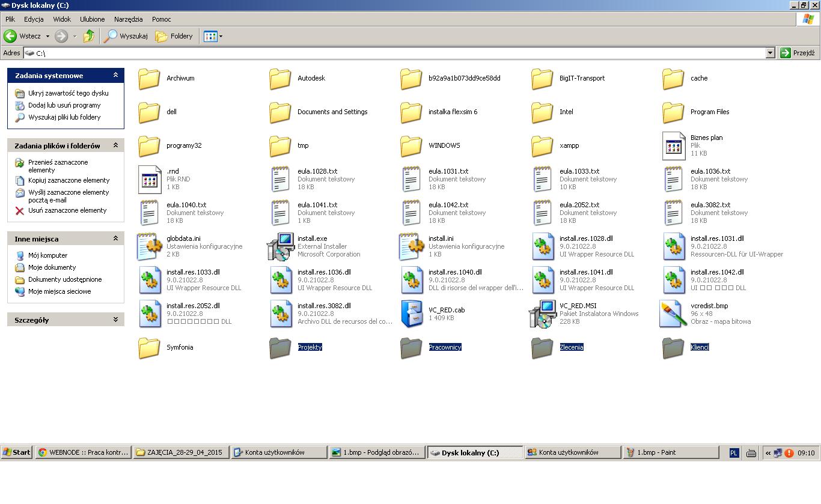This screenshot has width=821, height=504.
Task: Open the views mode dropdown
Action: point(213,36)
